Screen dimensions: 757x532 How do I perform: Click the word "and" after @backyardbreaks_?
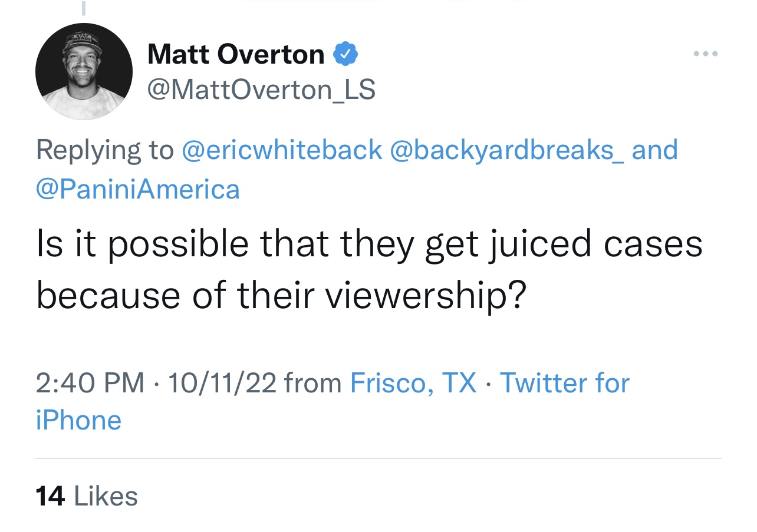(x=654, y=150)
